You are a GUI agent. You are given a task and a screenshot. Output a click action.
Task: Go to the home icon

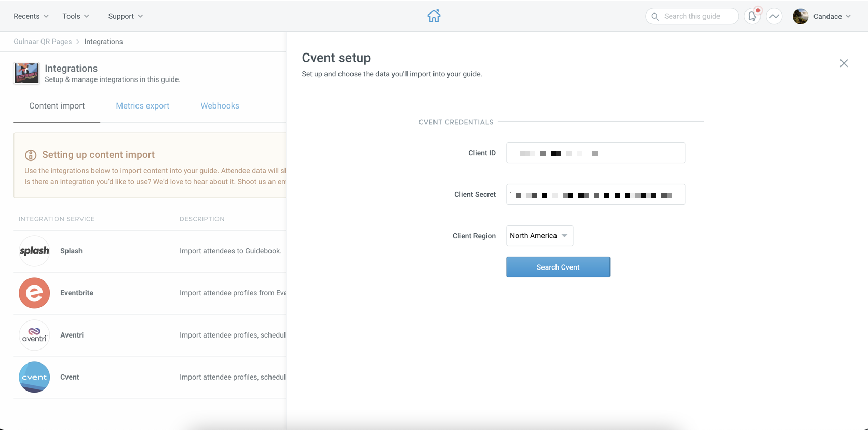coord(434,16)
